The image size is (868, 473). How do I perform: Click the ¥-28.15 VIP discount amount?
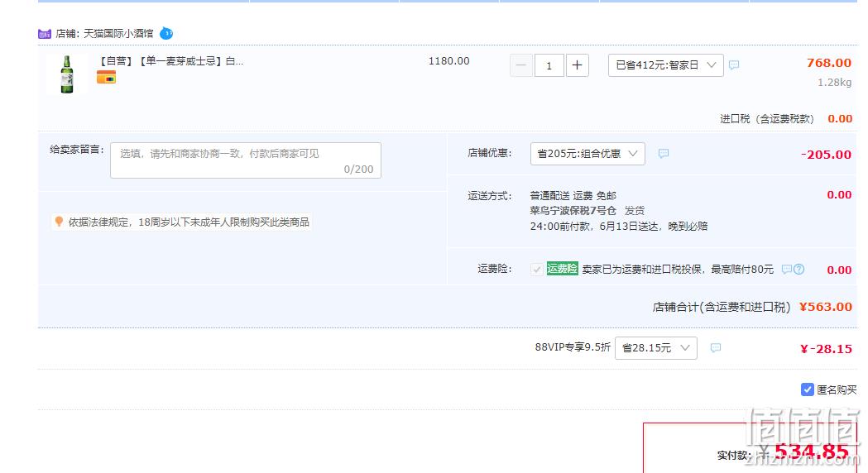click(x=826, y=349)
